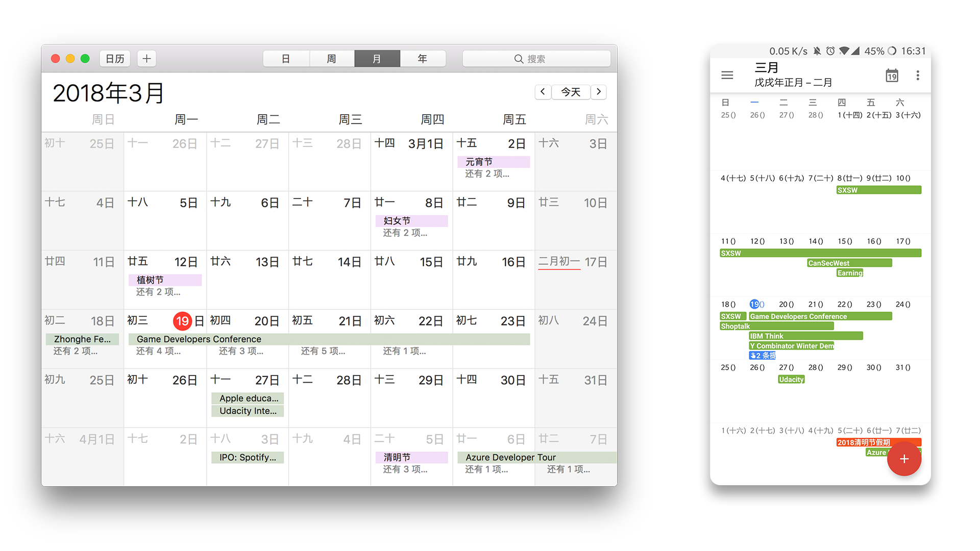Expand 还有 5 项 on March 21
Image resolution: width=980 pixels, height=551 pixels.
[x=323, y=352]
